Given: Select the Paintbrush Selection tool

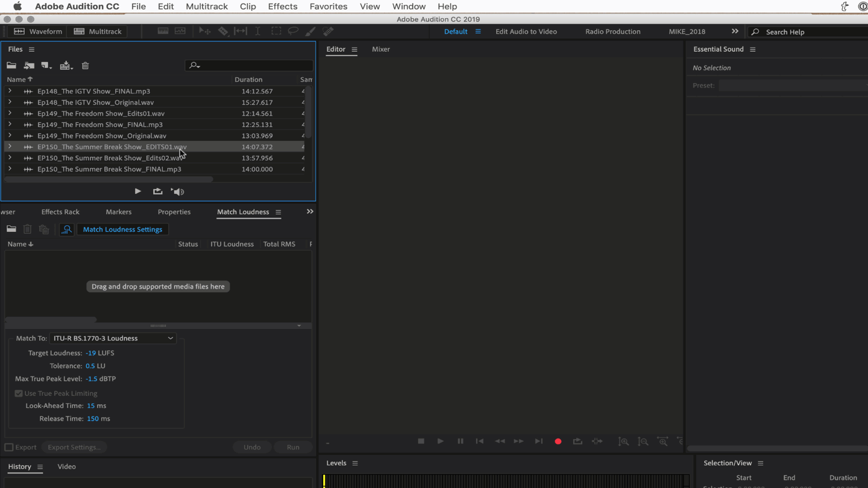Looking at the screenshot, I should [310, 31].
